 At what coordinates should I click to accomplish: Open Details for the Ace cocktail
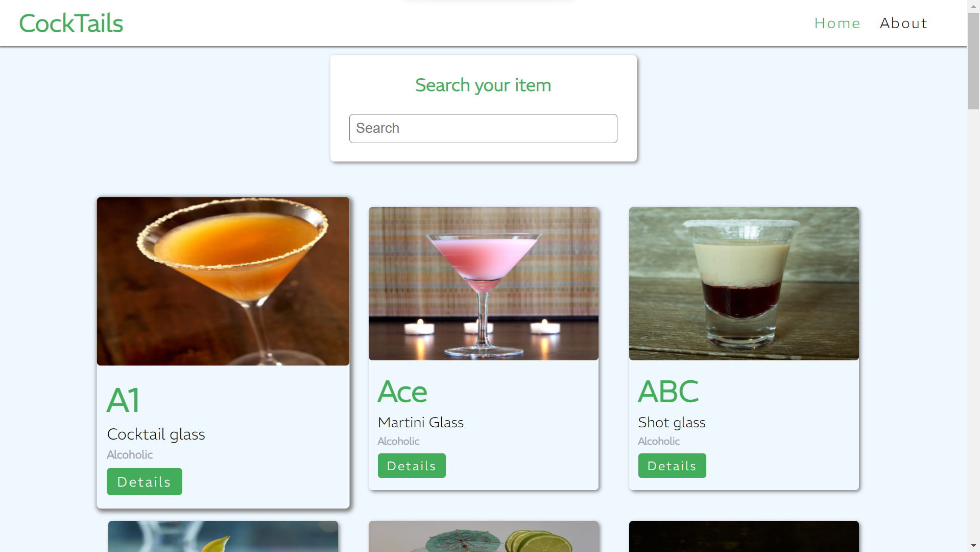(412, 466)
